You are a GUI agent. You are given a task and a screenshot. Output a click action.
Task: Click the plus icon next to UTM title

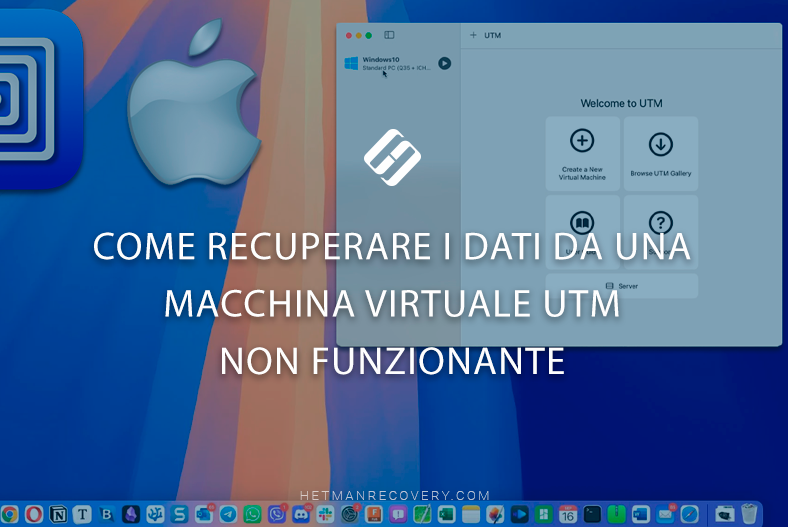tap(473, 35)
